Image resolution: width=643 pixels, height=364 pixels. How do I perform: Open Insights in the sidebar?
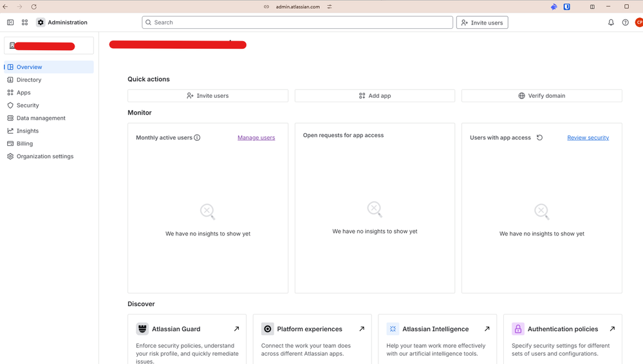coord(49,131)
